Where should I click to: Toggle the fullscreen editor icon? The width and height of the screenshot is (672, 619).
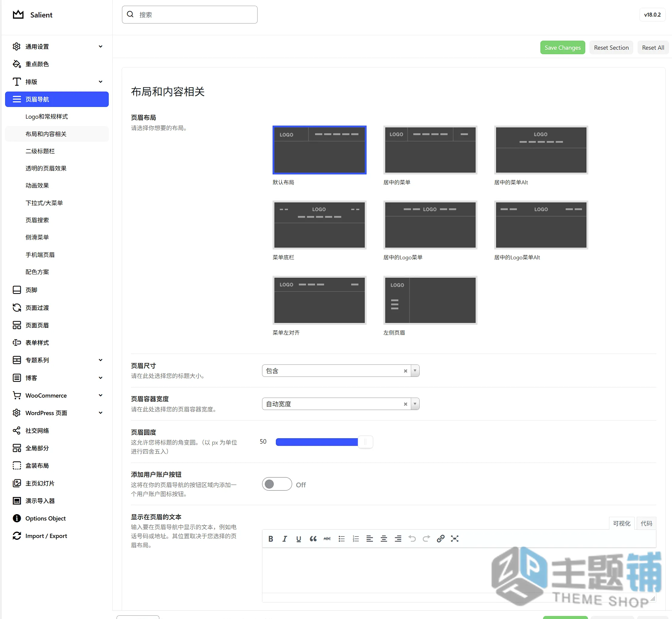pos(455,539)
